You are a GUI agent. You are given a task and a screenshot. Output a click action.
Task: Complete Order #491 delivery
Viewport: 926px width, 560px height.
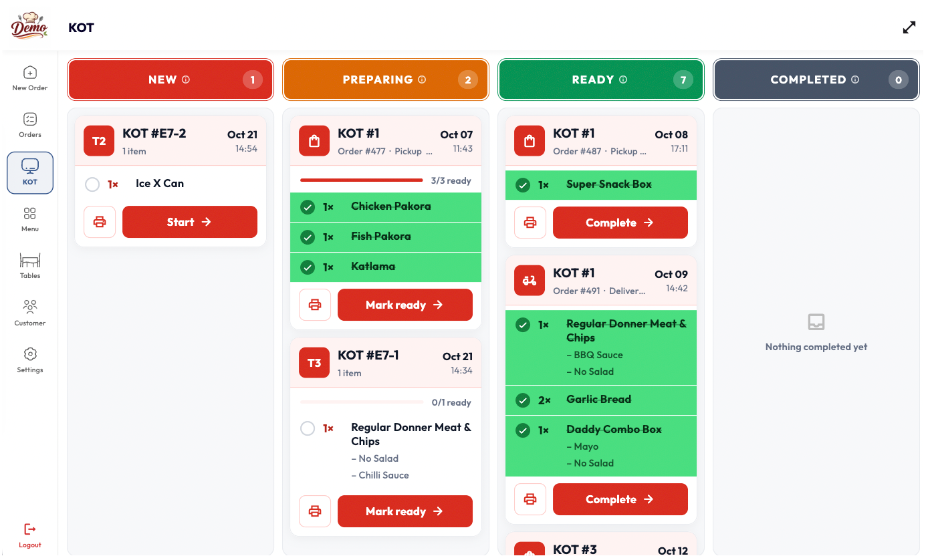tap(620, 499)
